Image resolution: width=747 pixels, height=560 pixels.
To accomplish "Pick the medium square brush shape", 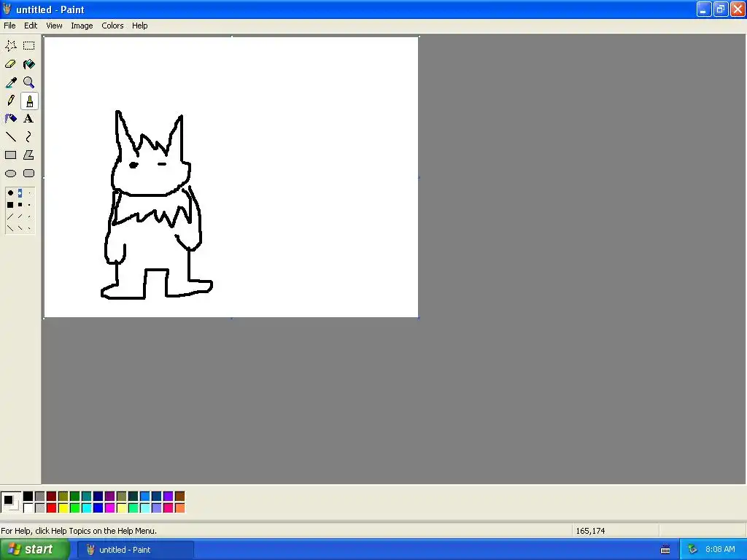I will click(x=20, y=205).
